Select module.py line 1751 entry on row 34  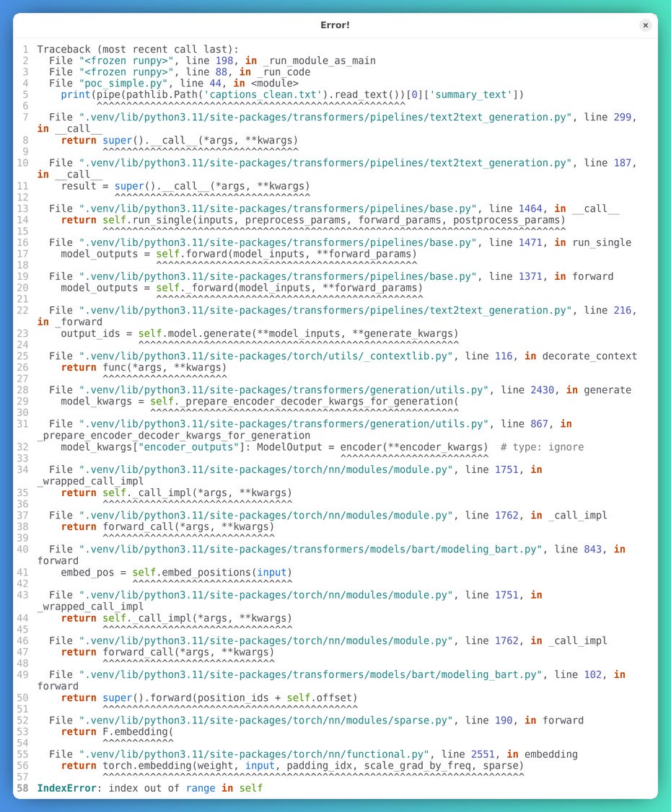[x=289, y=475]
